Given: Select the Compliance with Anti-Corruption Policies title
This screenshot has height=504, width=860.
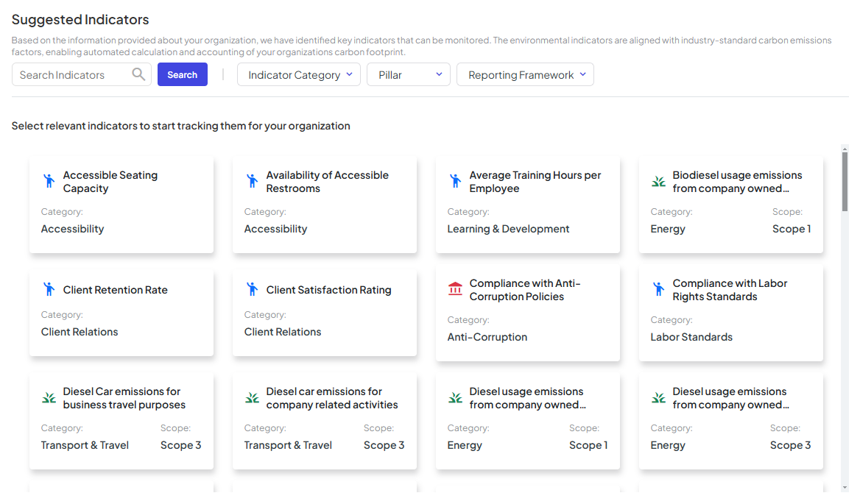Looking at the screenshot, I should 525,290.
